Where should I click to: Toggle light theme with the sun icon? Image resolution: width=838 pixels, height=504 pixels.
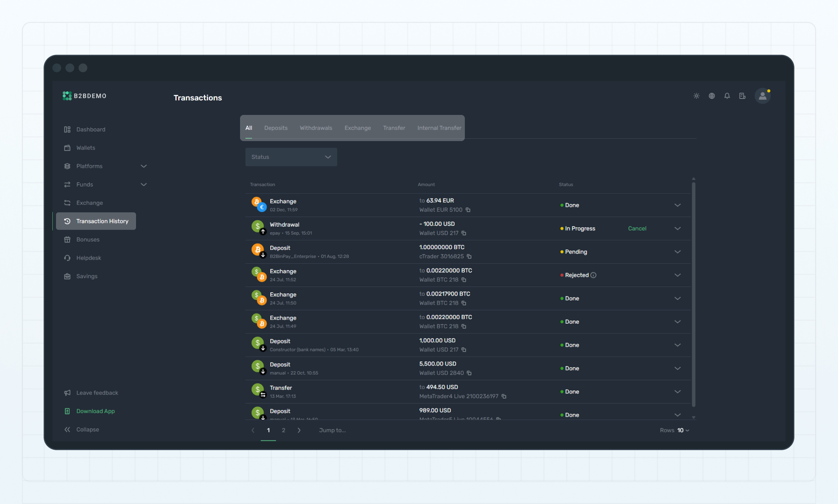click(x=696, y=96)
